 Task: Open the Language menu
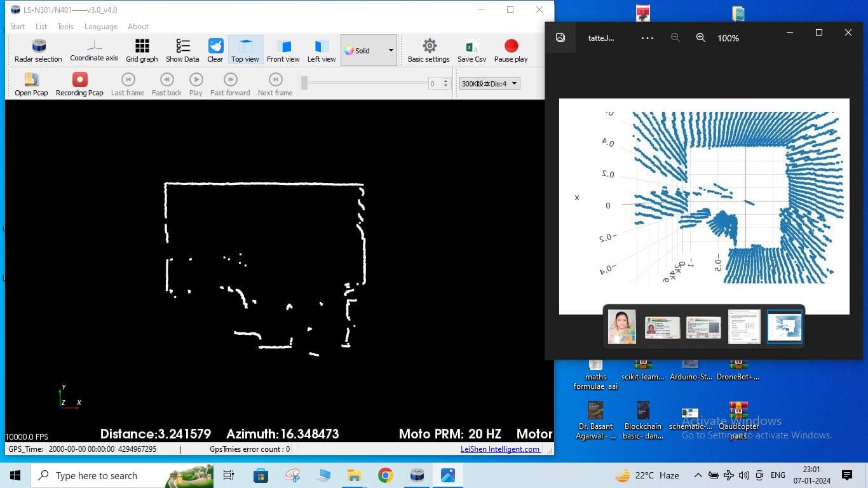tap(101, 27)
